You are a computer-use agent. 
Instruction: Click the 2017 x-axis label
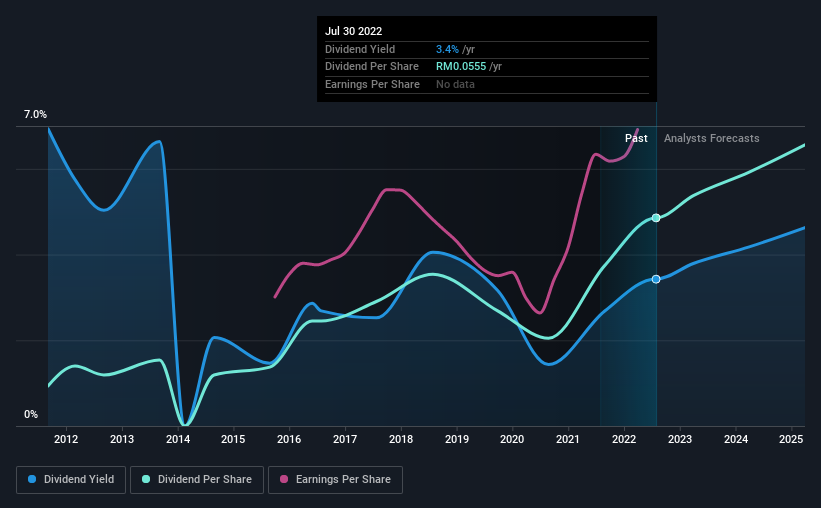click(345, 439)
